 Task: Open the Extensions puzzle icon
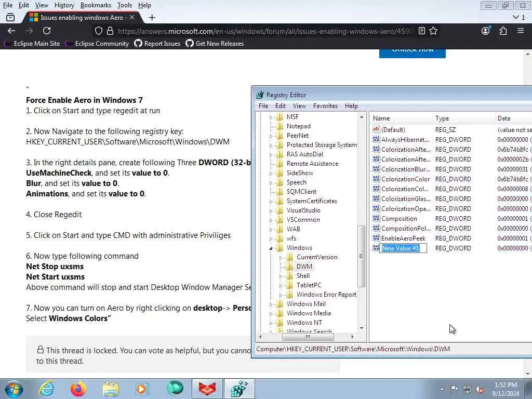click(x=503, y=31)
